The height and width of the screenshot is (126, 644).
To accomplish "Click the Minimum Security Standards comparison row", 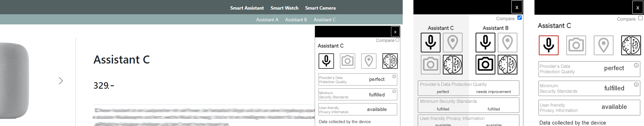I will (x=468, y=105).
